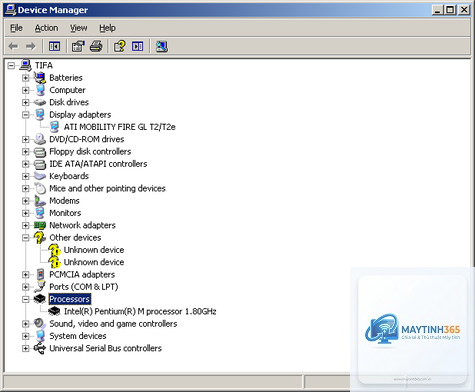The image size is (475, 392).
Task: Collapse the TIFA root node
Action: point(11,65)
